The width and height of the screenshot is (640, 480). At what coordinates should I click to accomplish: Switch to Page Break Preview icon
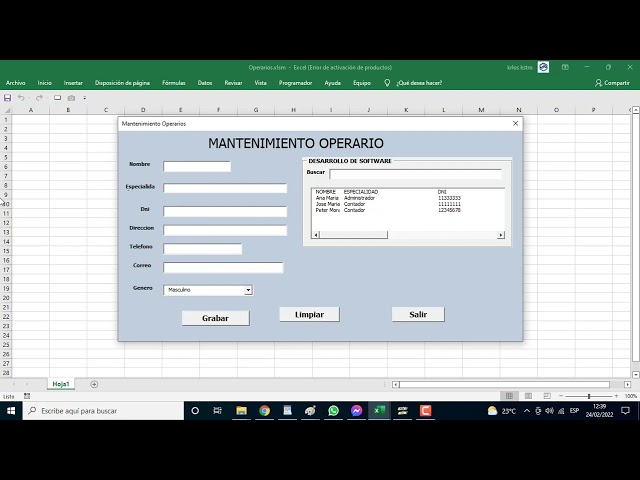point(547,396)
